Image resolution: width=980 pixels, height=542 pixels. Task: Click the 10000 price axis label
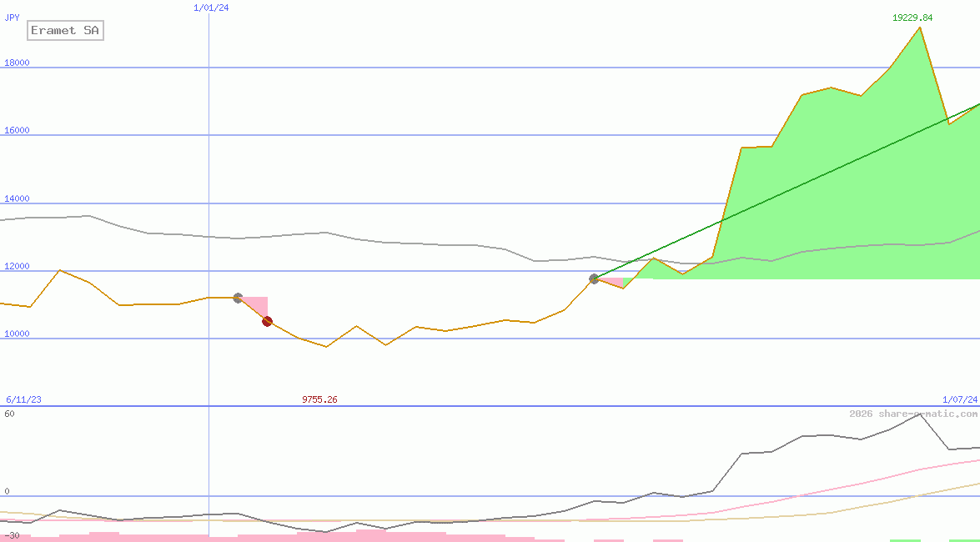tap(17, 334)
